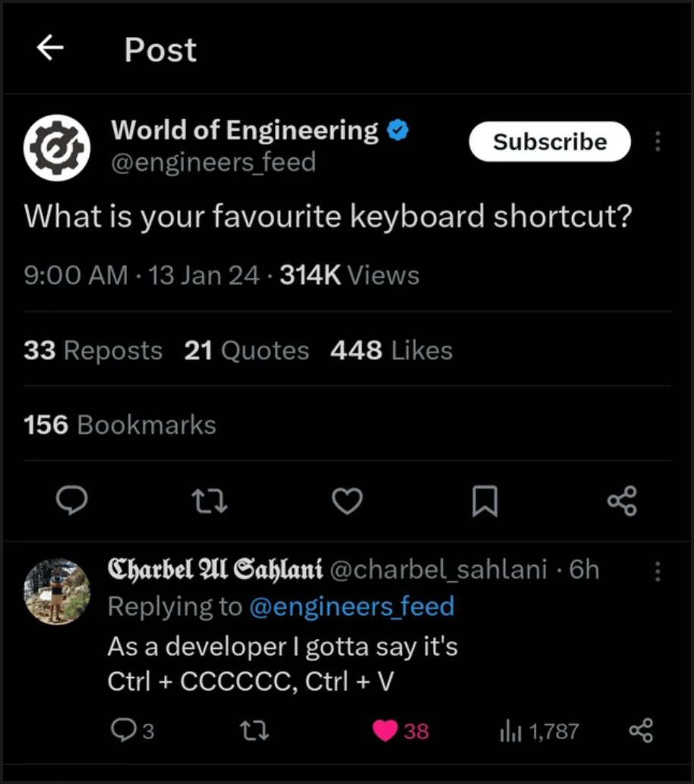View the 33 Reposts list

point(93,350)
